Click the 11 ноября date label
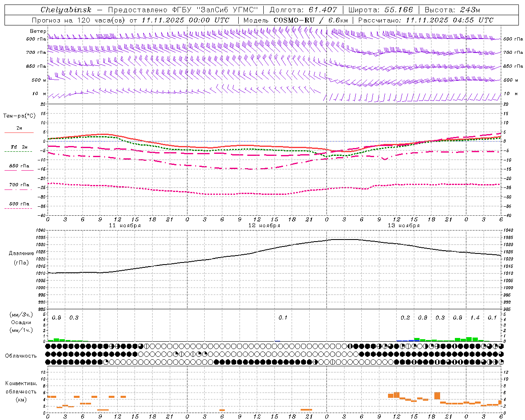 pos(125,226)
